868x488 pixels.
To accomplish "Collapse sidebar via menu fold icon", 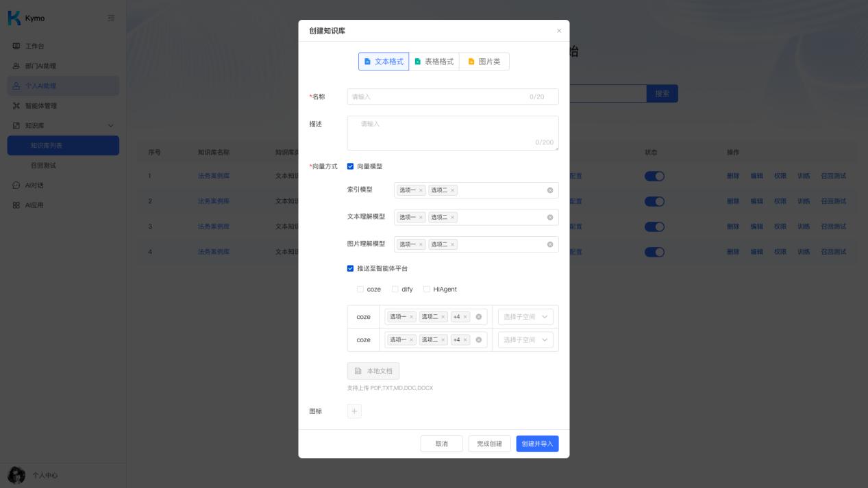I will tap(111, 18).
